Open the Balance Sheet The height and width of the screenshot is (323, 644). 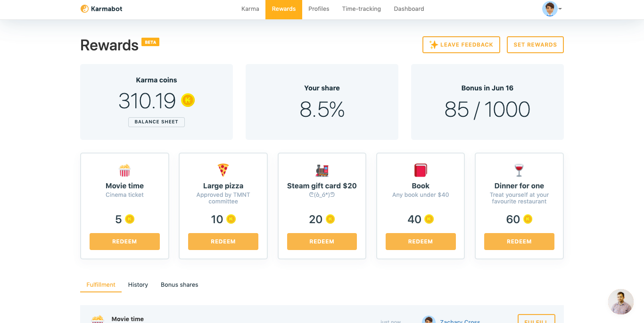[157, 122]
